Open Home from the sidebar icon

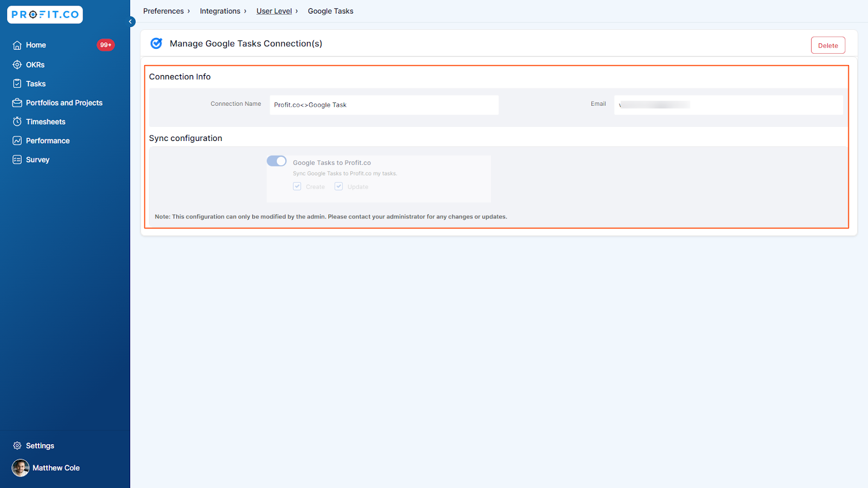[17, 45]
